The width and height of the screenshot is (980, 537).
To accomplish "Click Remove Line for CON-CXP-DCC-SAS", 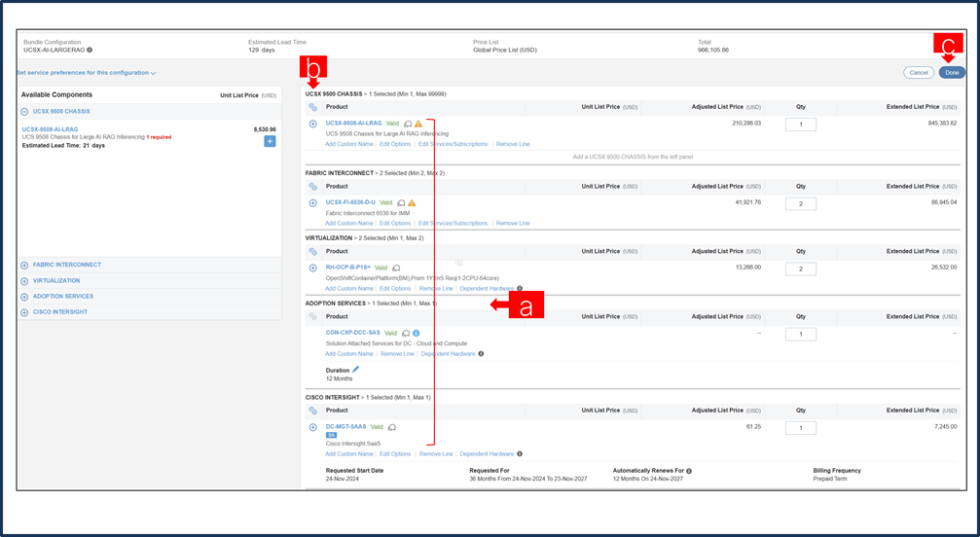I will point(397,354).
